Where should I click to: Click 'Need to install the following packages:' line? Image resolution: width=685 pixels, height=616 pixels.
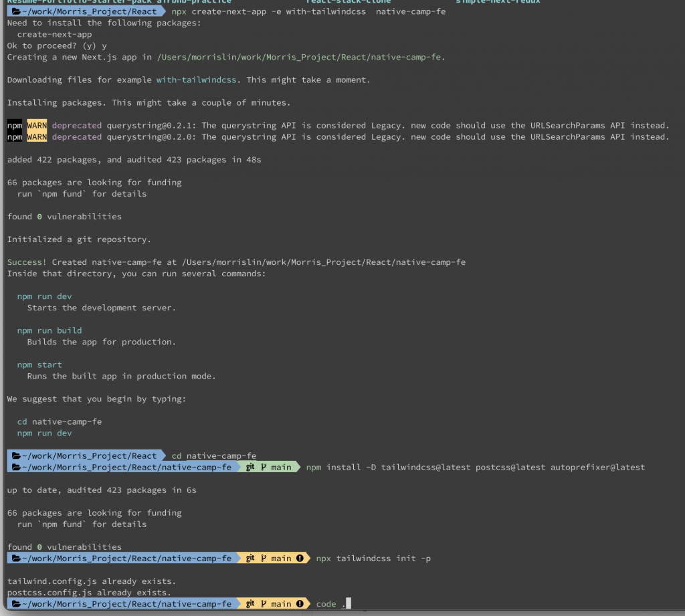pos(104,23)
